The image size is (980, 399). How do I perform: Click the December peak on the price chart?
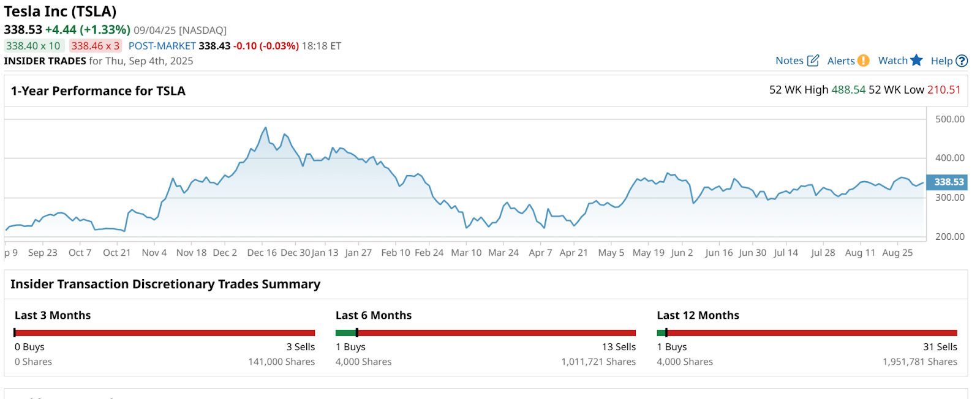point(265,128)
